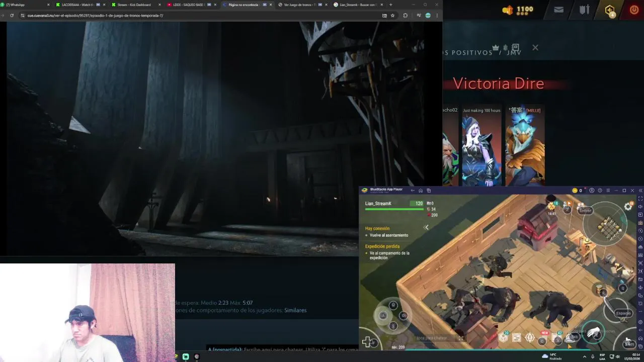644x362 pixels.
Task: Switch to the Ver Juego de tronos tab
Action: (302, 5)
